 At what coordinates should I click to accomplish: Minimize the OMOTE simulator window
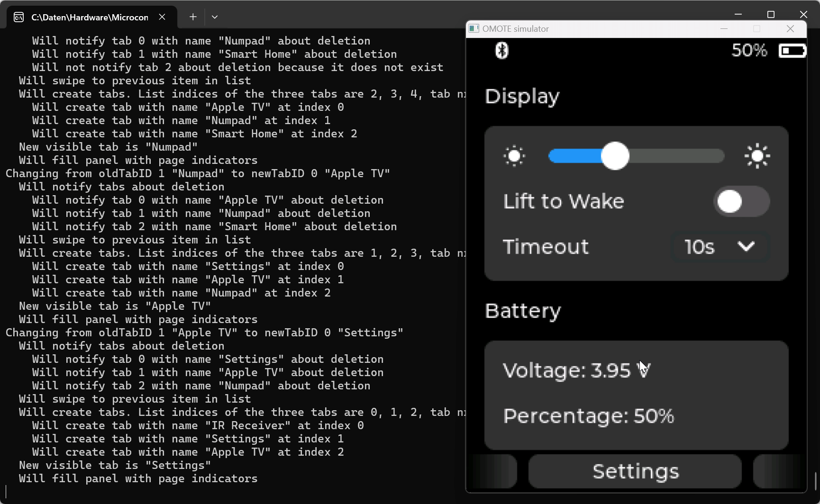[x=724, y=29]
